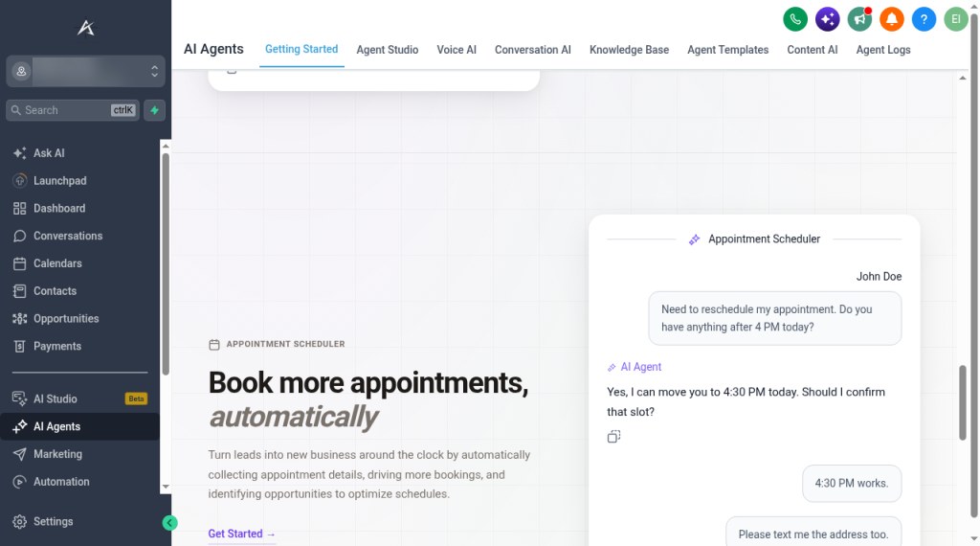Switch to Content AI tab
The width and height of the screenshot is (980, 546).
tap(812, 50)
